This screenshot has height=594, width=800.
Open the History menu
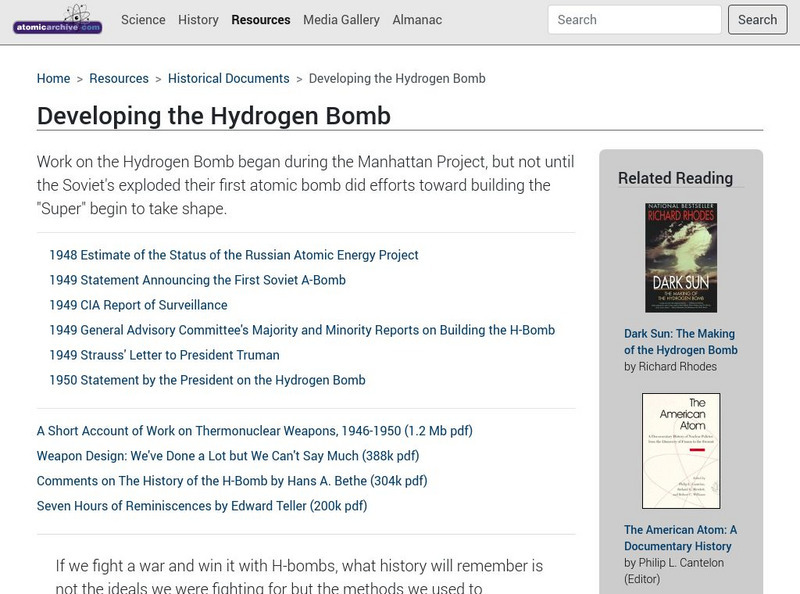coord(198,20)
